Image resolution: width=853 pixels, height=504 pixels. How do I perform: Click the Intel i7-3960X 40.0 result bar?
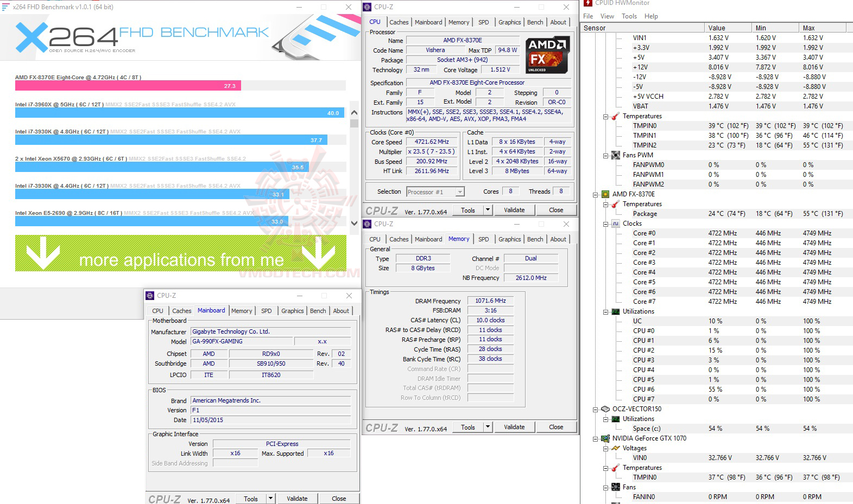[180, 113]
